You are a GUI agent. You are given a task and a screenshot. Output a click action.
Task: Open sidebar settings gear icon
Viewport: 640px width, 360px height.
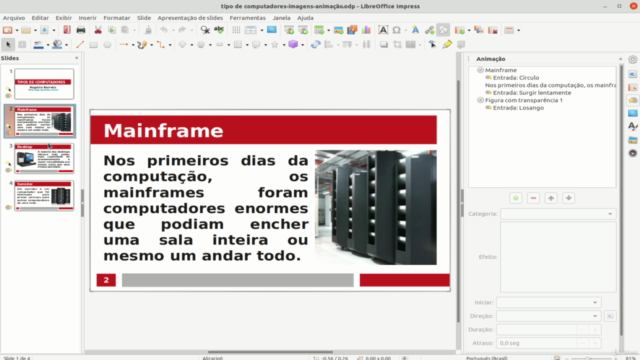(633, 60)
